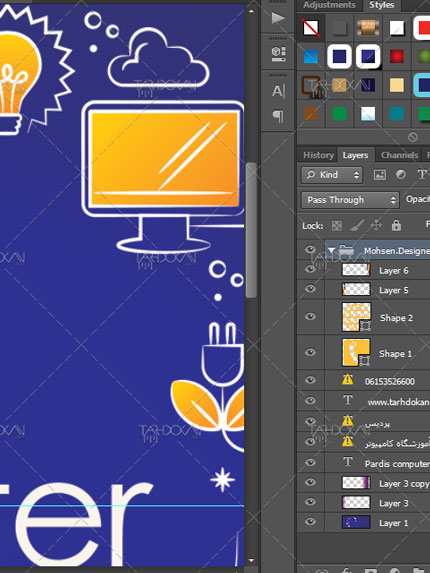Image resolution: width=430 pixels, height=573 pixels.
Task: Click the Clear Style icon below the swatches
Action: coord(413,137)
